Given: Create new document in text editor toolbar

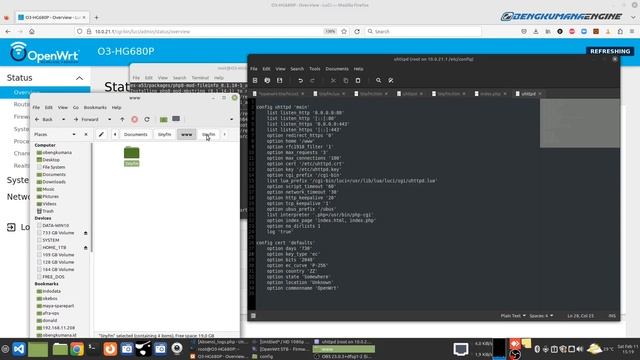Looking at the screenshot, I should coord(255,80).
